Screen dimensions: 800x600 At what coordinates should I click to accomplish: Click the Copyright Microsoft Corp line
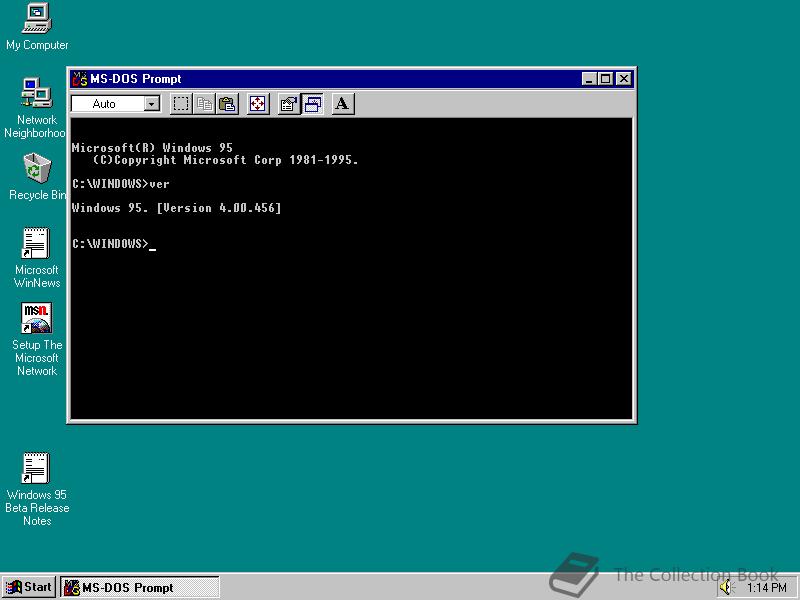226,160
